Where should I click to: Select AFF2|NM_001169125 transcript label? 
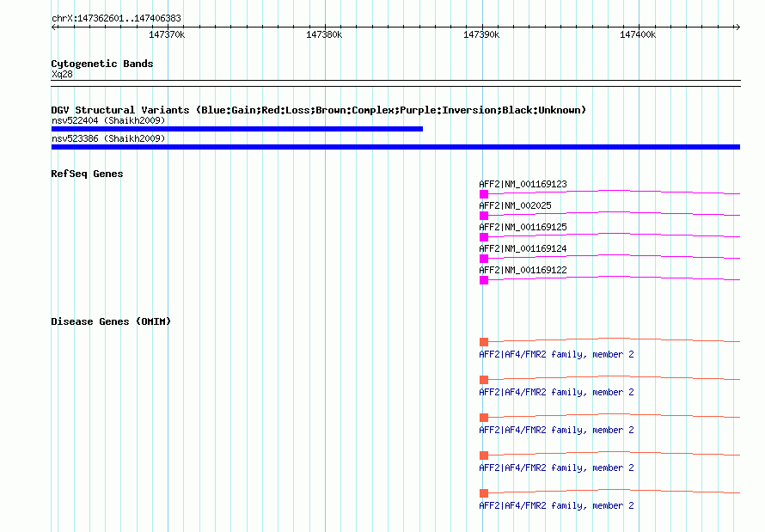(x=523, y=227)
